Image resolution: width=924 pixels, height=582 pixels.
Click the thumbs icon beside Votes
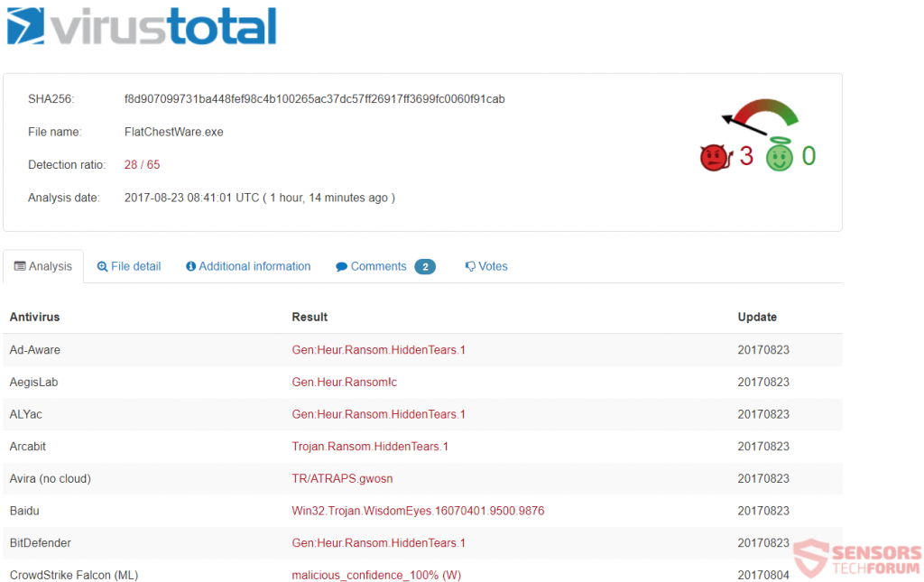pyautogui.click(x=470, y=267)
